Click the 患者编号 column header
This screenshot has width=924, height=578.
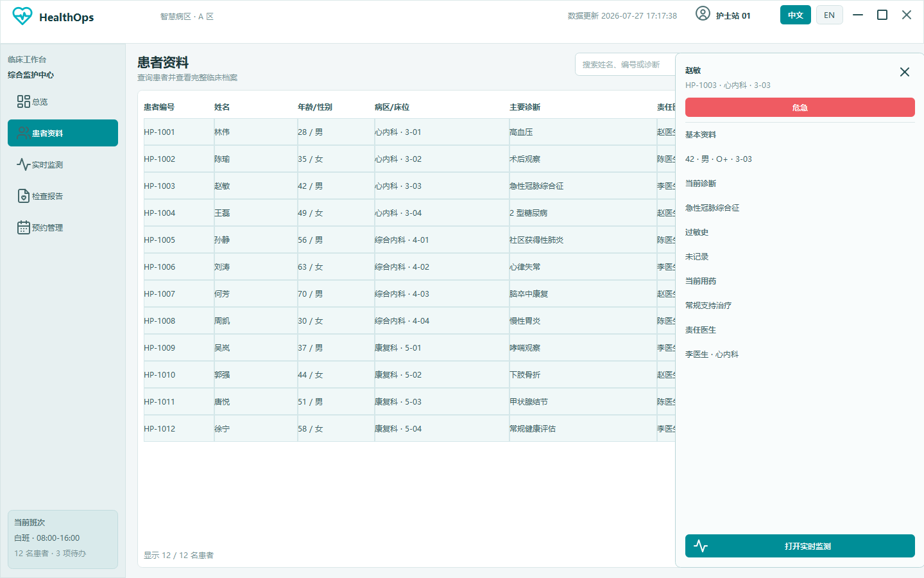tap(159, 107)
